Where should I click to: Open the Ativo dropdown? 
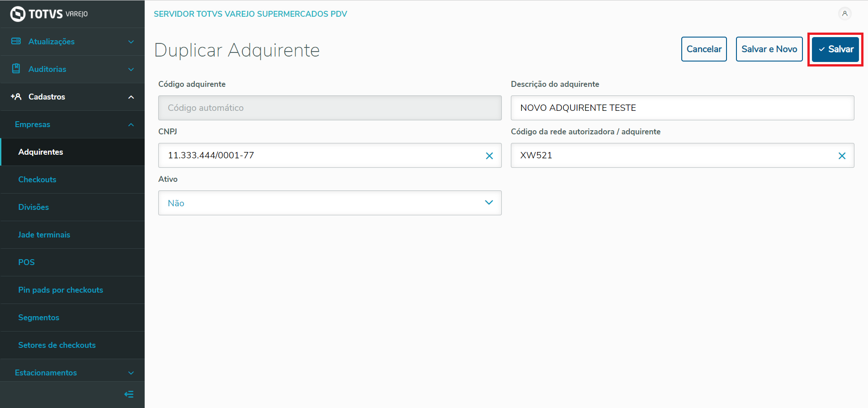[330, 203]
